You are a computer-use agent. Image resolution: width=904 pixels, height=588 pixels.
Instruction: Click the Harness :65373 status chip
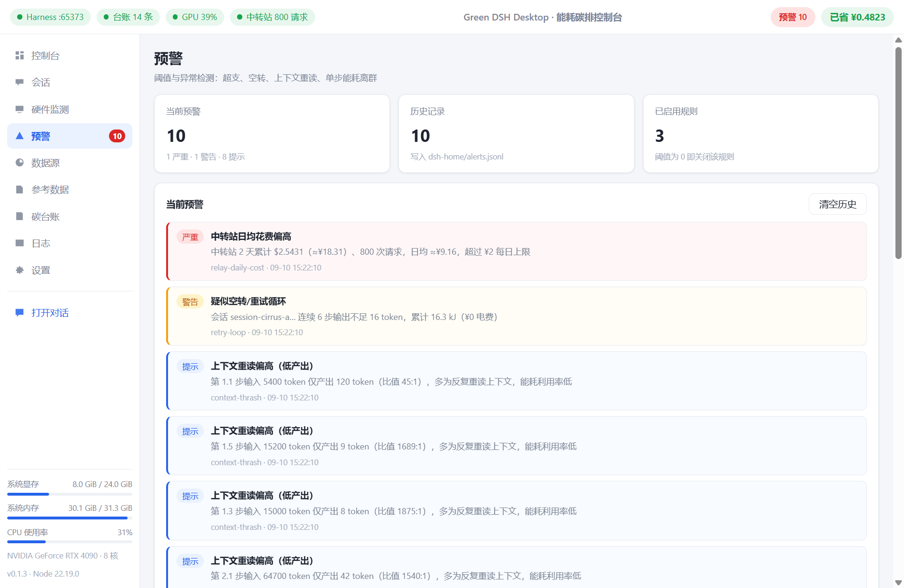50,17
